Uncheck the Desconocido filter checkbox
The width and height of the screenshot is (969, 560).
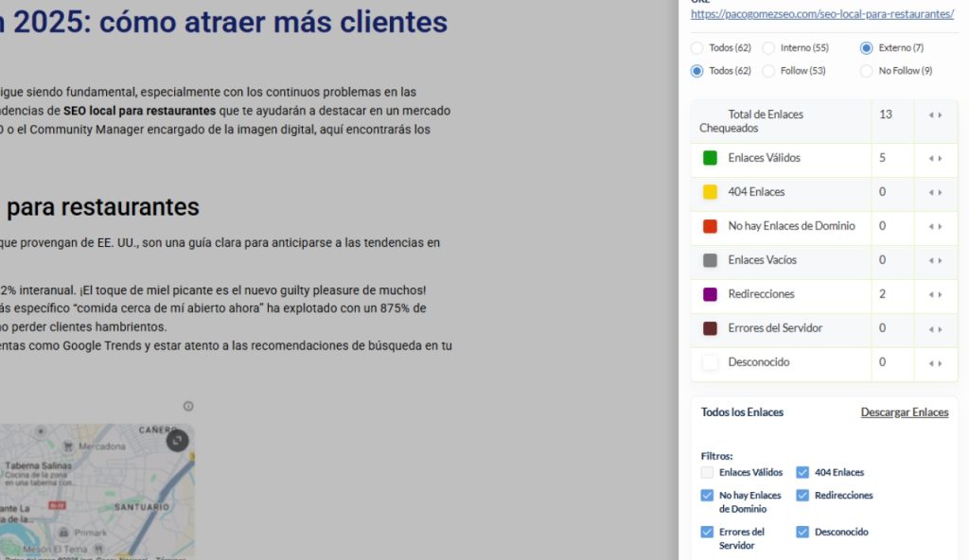pyautogui.click(x=802, y=533)
